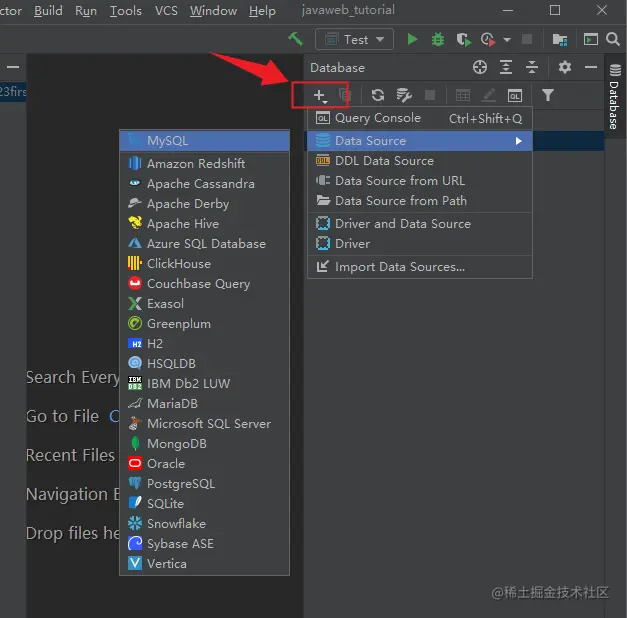Open the Test run configuration dropdown
This screenshot has height=618, width=627.
click(354, 40)
